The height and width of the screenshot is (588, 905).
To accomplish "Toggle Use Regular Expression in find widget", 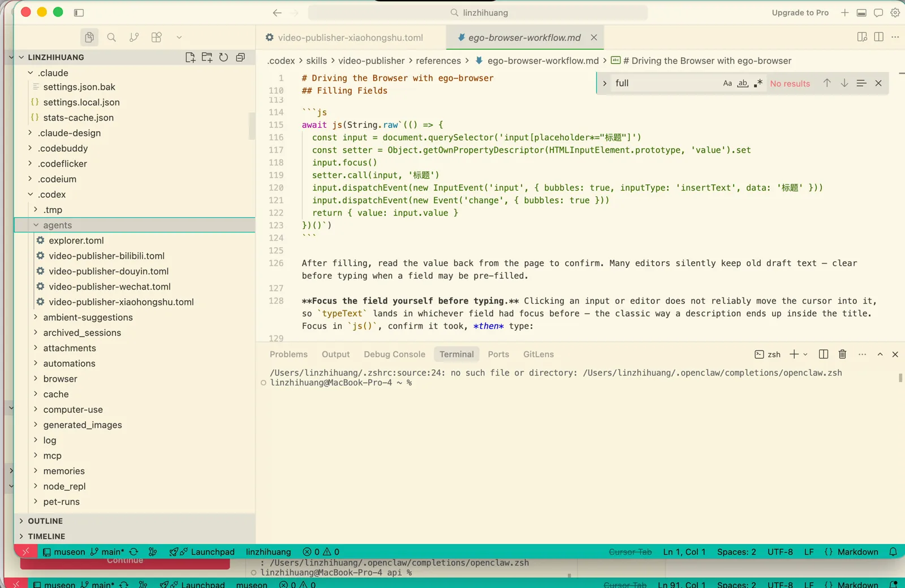I will pyautogui.click(x=758, y=83).
